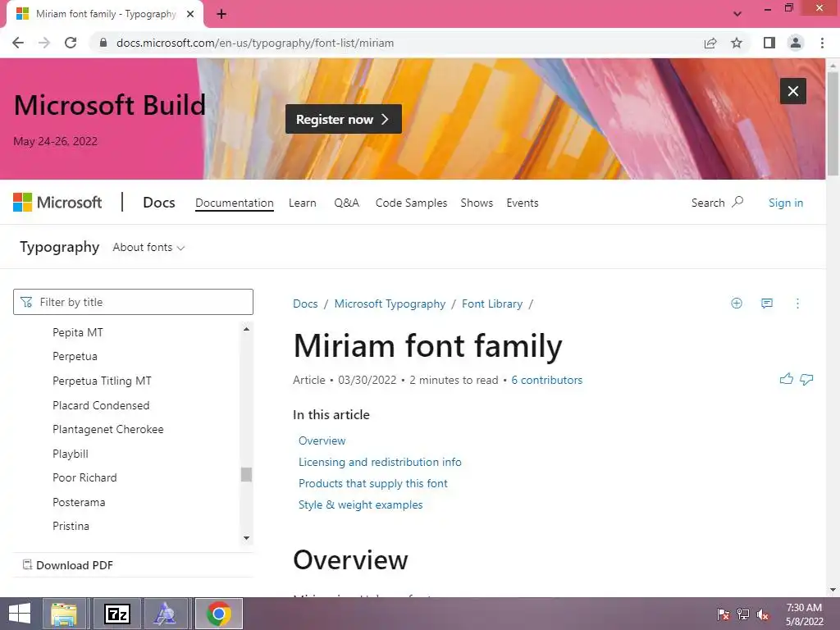Focus the Filter by title field
The image size is (840, 630).
coord(133,302)
